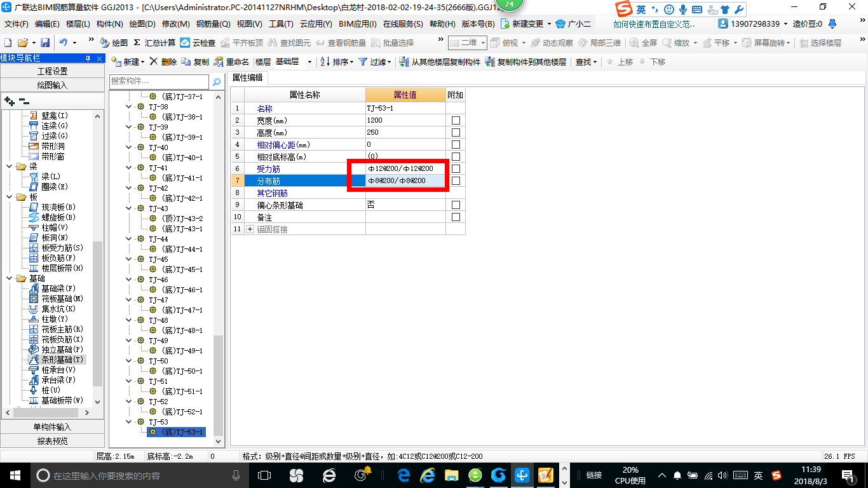Toggle the 附加 checkbox for 高度(mm)
The width and height of the screenshot is (868, 488).
pyautogui.click(x=456, y=132)
